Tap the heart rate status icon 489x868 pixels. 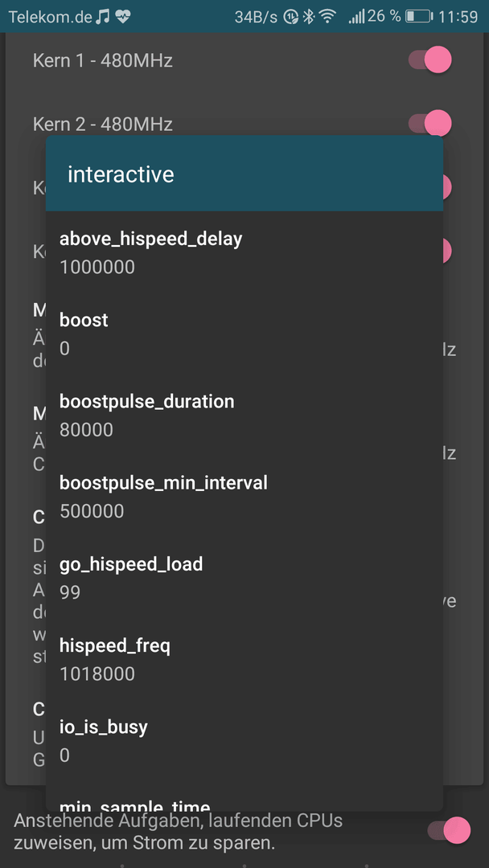pyautogui.click(x=123, y=17)
